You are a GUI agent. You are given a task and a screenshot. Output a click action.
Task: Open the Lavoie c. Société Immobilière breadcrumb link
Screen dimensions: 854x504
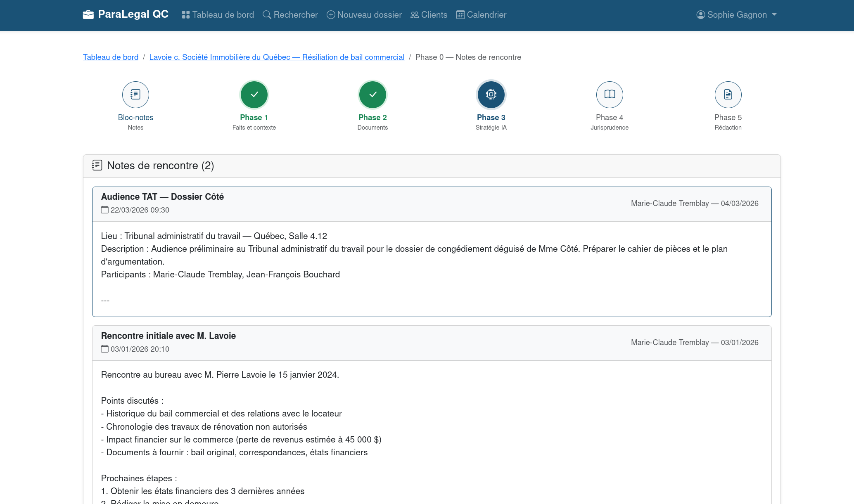(x=277, y=57)
